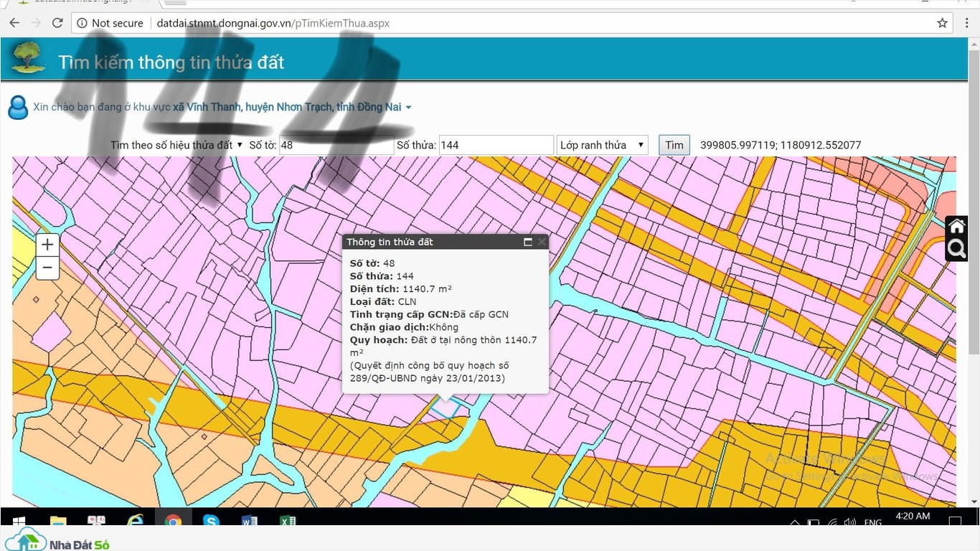980x551 pixels.
Task: Open Word from the taskbar
Action: (249, 522)
